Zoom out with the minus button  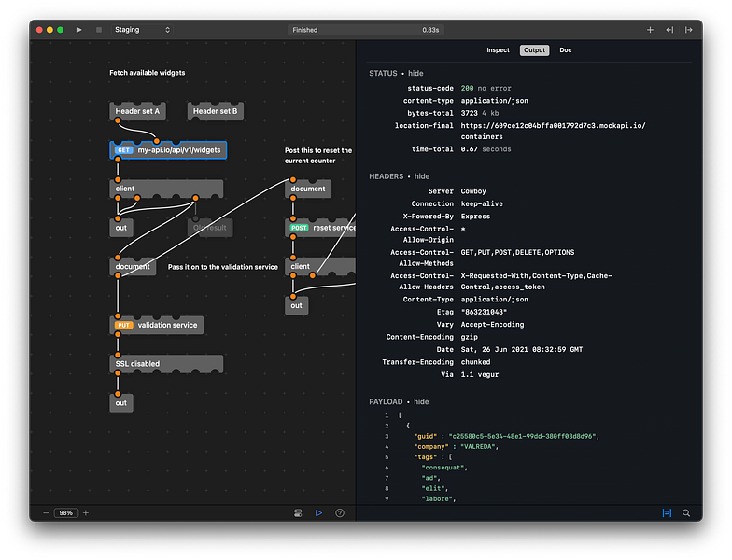(46, 513)
